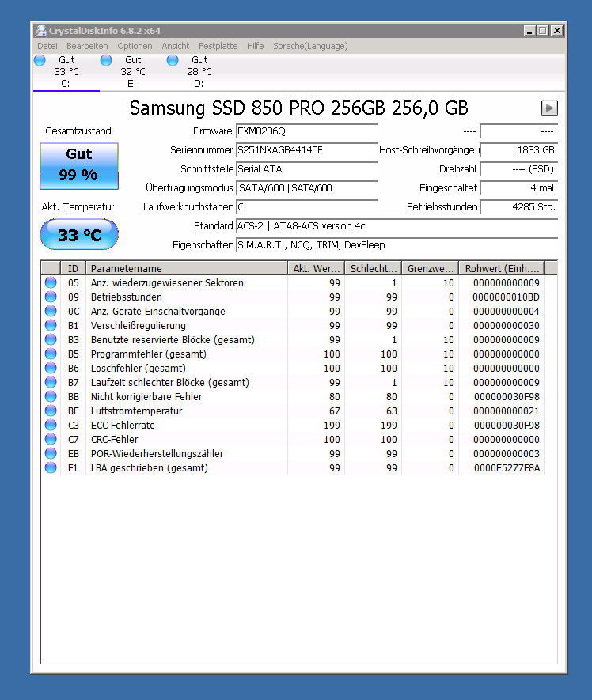
Task: Click the next disk arrow button
Action: (549, 108)
